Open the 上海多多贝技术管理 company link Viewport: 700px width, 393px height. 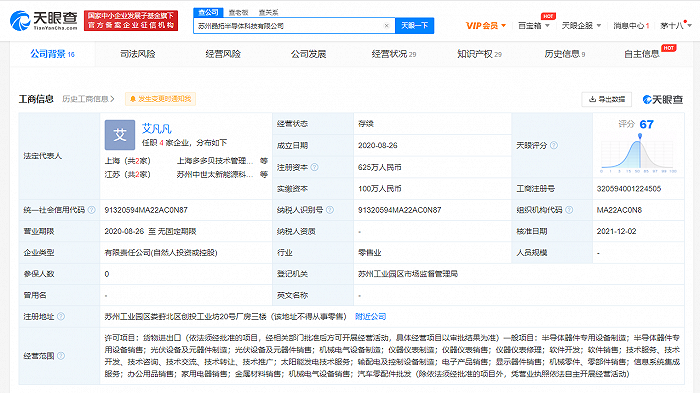[x=215, y=161]
